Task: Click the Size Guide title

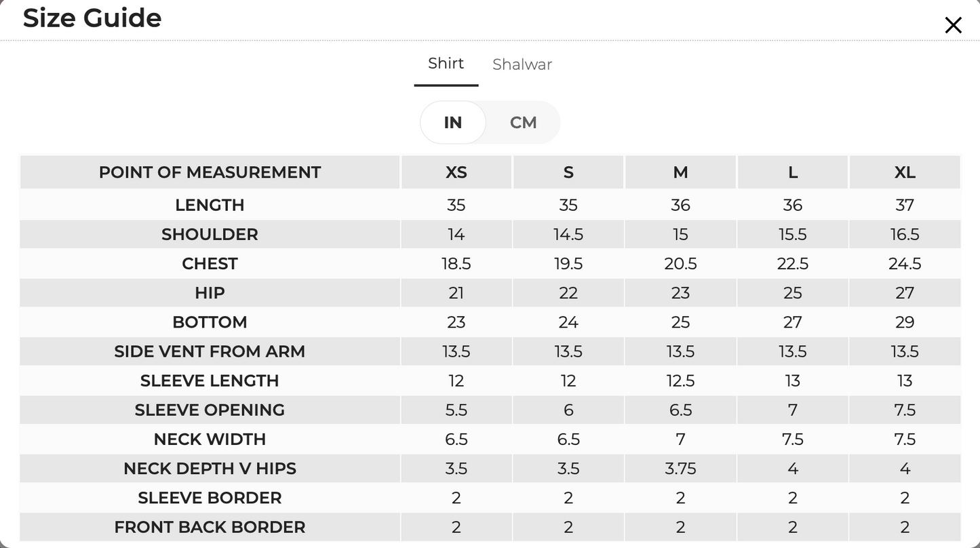Action: click(92, 18)
